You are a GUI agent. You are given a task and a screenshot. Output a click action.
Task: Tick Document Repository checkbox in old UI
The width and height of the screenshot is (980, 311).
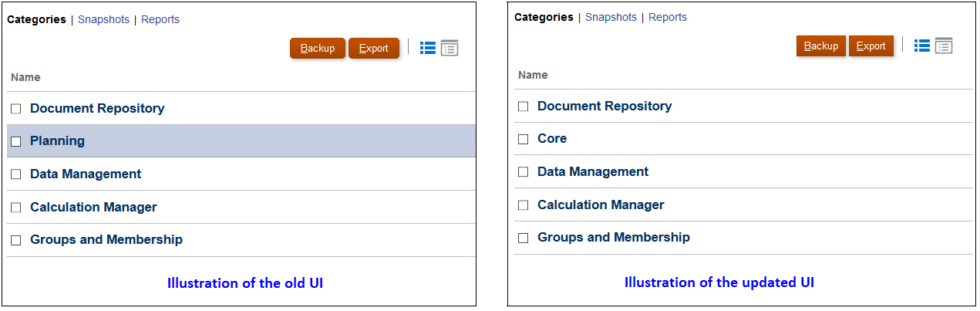click(x=16, y=109)
